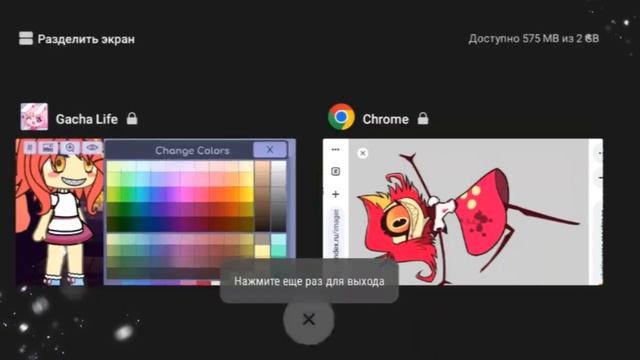The height and width of the screenshot is (360, 640).
Task: Click the Gacha Life title text
Action: [87, 119]
